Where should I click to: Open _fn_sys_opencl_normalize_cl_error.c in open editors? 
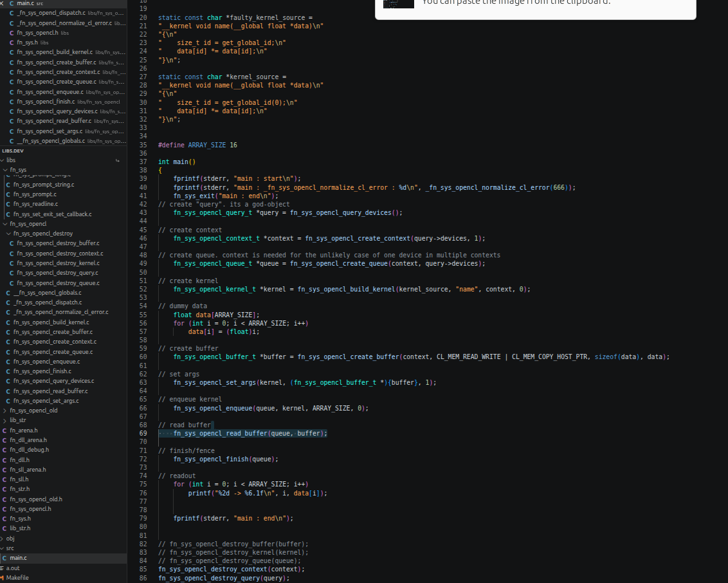point(63,23)
